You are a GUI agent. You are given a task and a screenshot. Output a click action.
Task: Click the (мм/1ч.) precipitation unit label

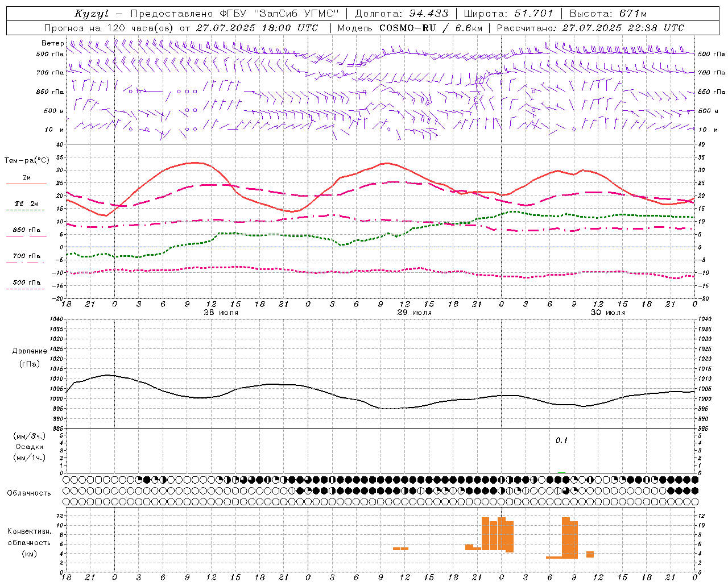point(30,458)
